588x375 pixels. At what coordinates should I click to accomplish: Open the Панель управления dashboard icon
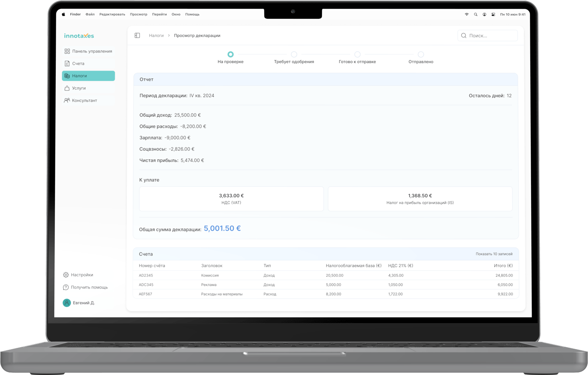(67, 51)
